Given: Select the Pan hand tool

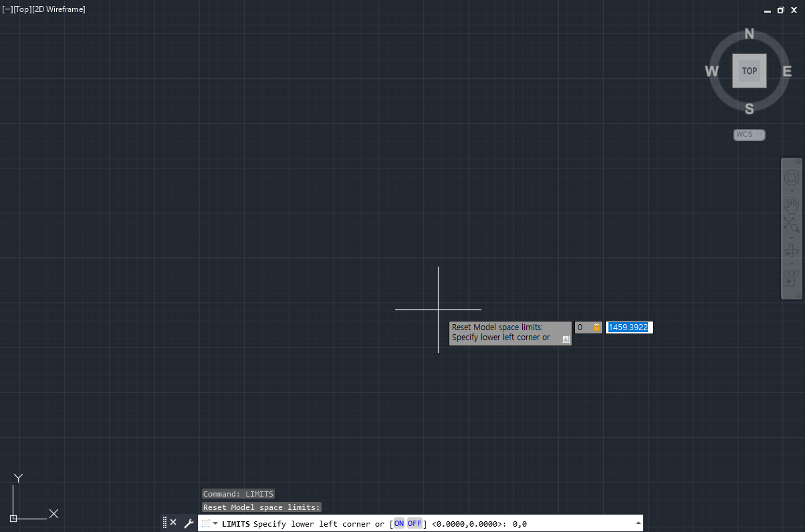Looking at the screenshot, I should [x=792, y=206].
